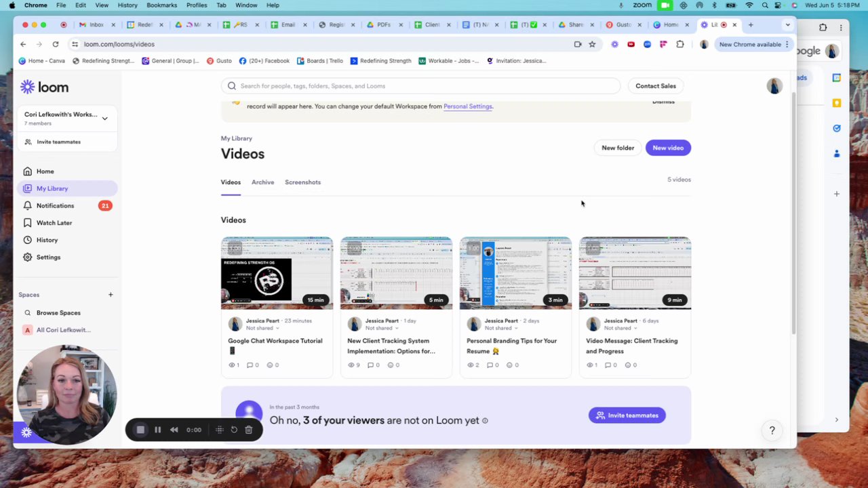The height and width of the screenshot is (488, 868).
Task: Open the Home - Canva bookmark
Action: [42, 61]
